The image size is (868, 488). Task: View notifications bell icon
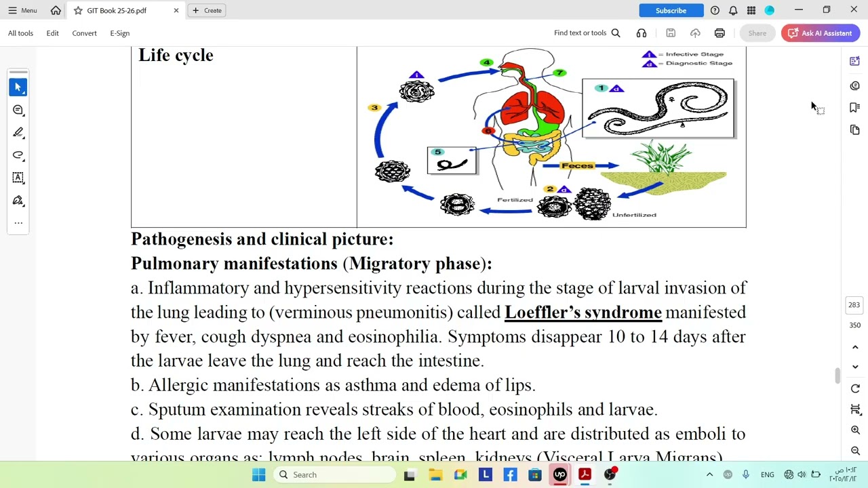coord(733,10)
